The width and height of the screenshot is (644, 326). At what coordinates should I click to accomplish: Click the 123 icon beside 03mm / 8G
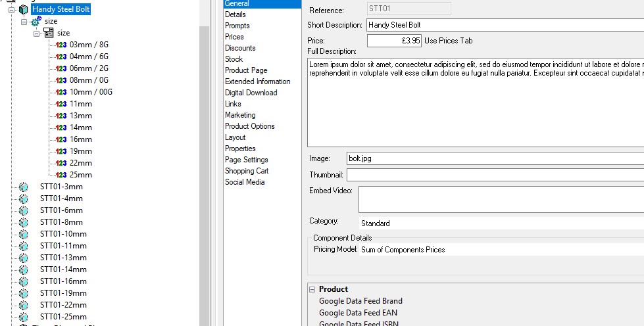pyautogui.click(x=61, y=45)
